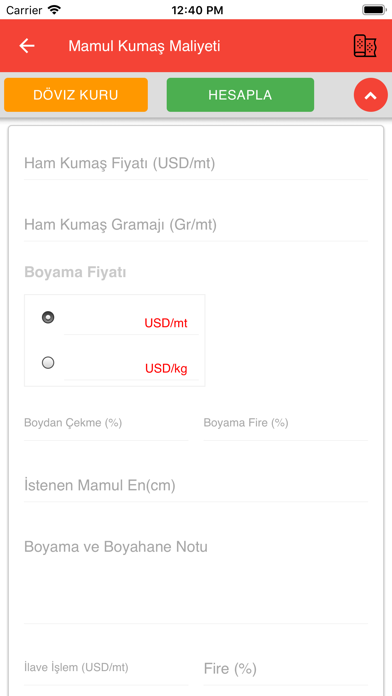This screenshot has width=392, height=696.
Task: Focus the Ham Kumaş Fiyatı (USD/mt) field
Action: 196,164
